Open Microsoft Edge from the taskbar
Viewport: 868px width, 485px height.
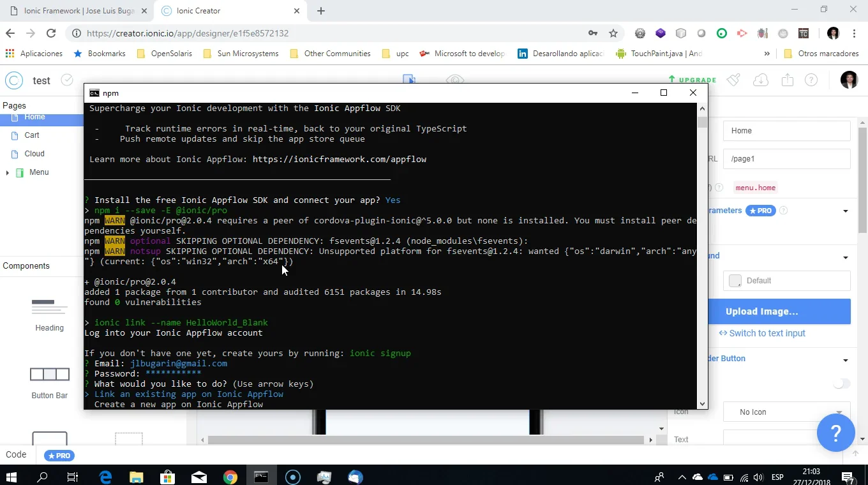[105, 477]
